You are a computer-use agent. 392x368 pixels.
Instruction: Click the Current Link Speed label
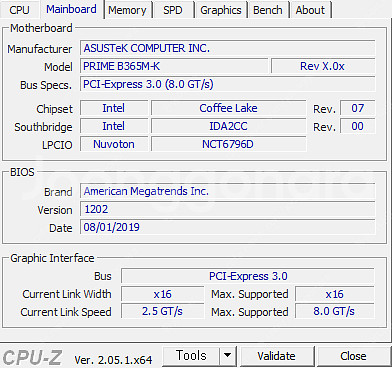pyautogui.click(x=66, y=312)
